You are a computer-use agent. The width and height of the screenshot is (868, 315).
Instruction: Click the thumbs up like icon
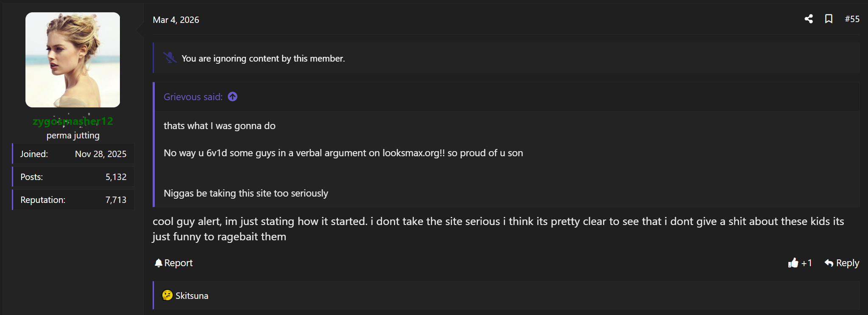point(793,263)
